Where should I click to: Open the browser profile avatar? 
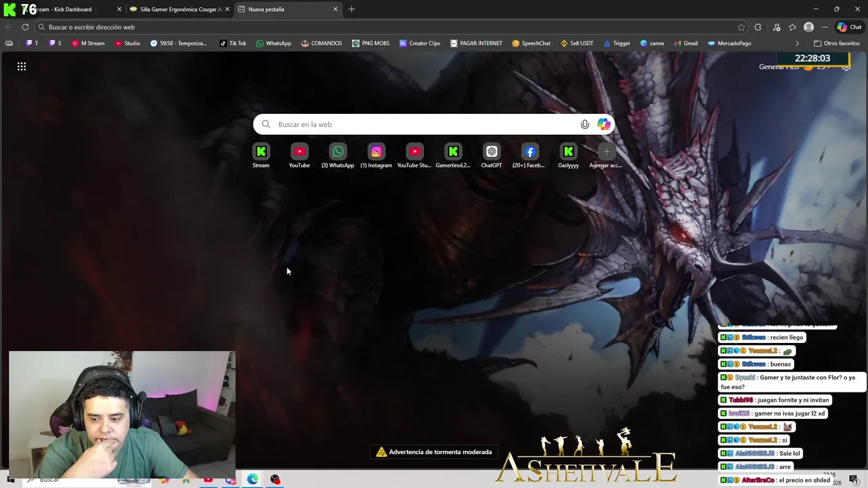(808, 27)
